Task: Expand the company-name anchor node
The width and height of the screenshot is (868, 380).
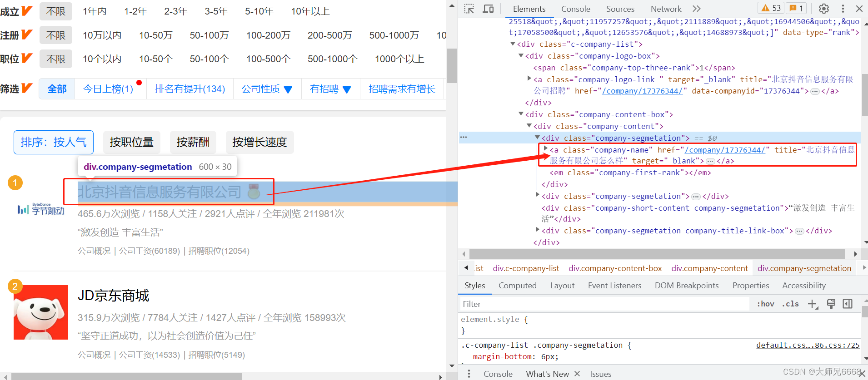Action: [x=545, y=148]
